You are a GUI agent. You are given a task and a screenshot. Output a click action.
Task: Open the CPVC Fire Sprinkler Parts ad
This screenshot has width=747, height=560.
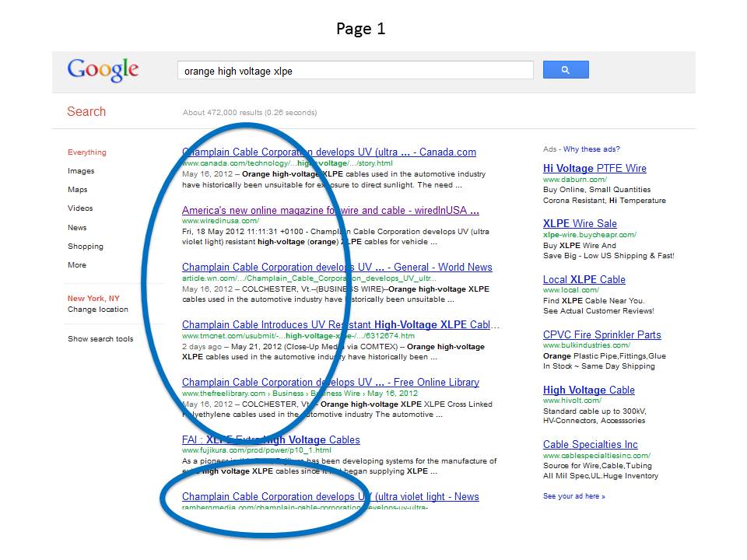coord(602,334)
